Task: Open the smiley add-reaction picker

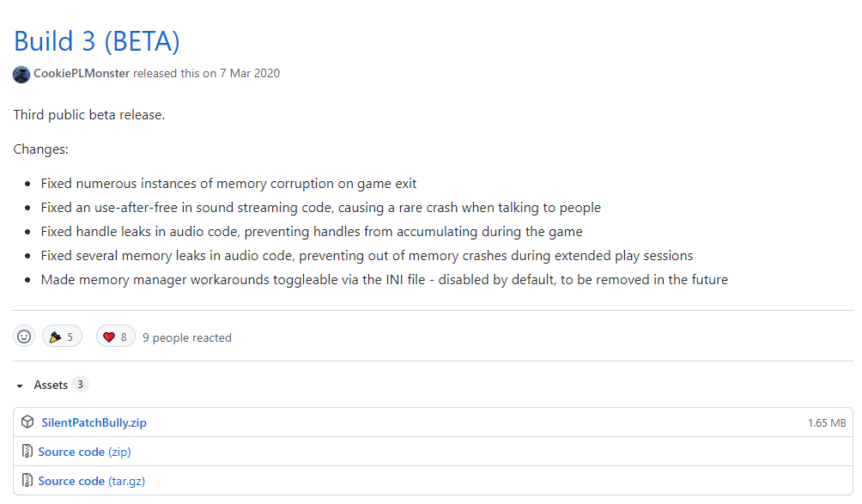Action: tap(24, 337)
